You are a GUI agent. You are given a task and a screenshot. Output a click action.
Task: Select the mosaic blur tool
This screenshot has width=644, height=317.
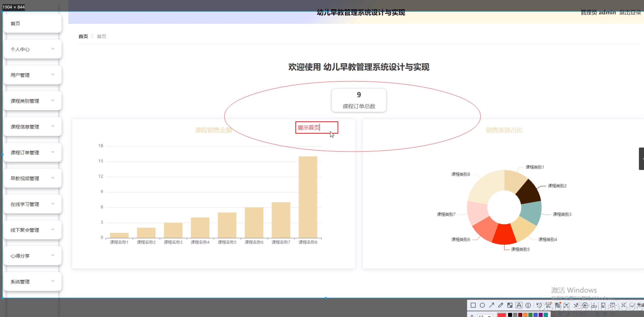click(x=510, y=305)
